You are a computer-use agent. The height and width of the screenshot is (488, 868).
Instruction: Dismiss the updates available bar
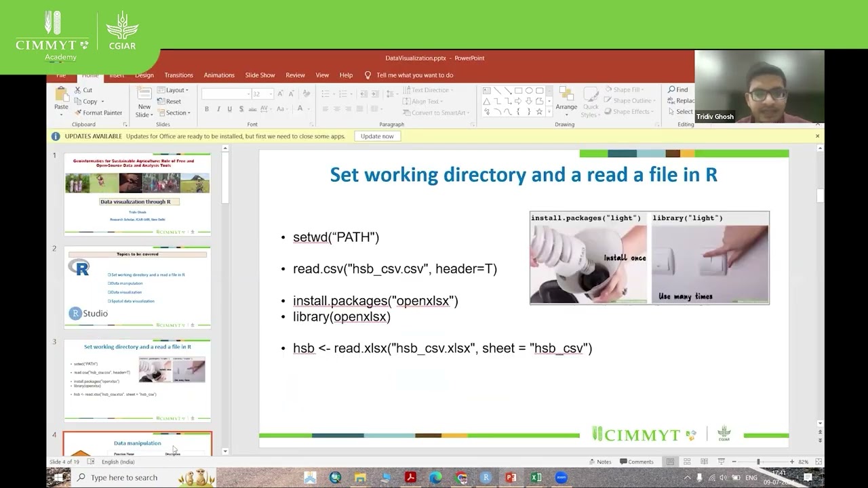tap(817, 136)
